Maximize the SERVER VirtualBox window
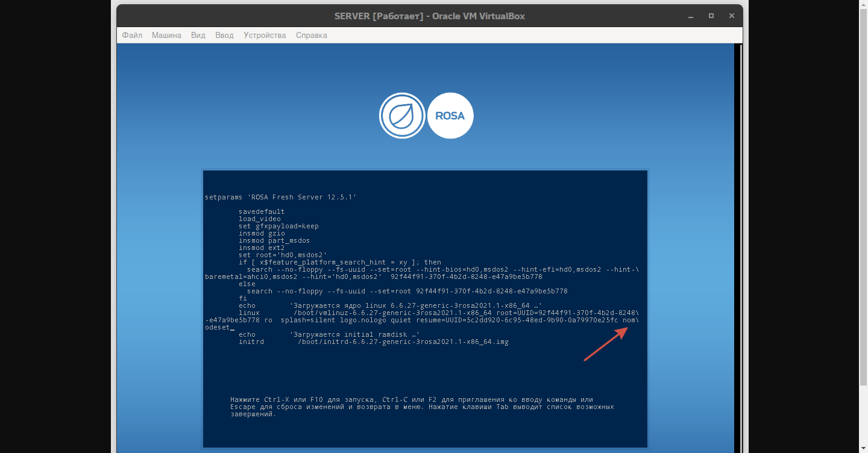Viewport: 868px width, 453px height. point(711,16)
